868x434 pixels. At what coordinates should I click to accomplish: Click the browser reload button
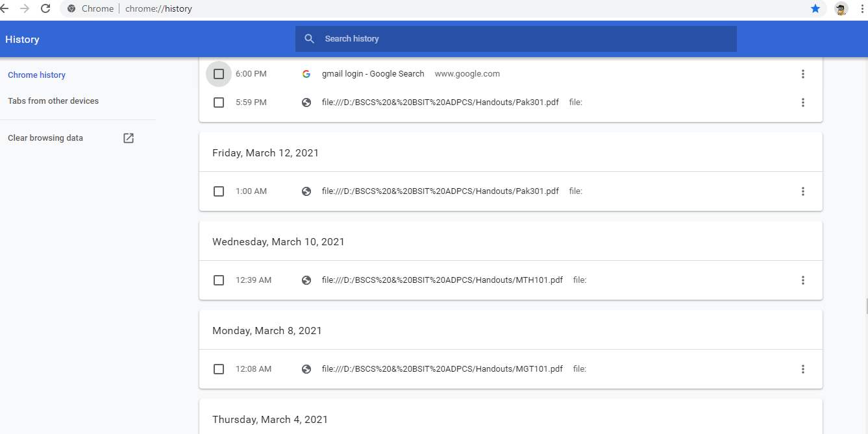(45, 8)
